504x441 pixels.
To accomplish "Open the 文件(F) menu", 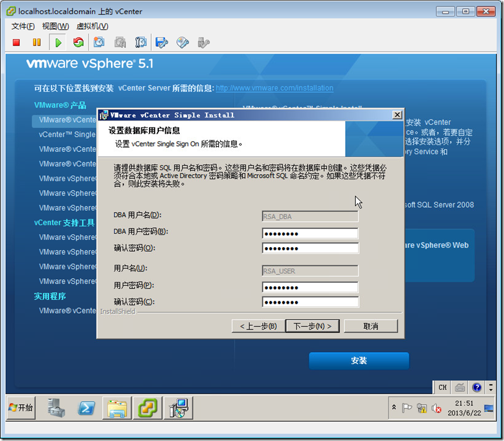I will (x=23, y=26).
